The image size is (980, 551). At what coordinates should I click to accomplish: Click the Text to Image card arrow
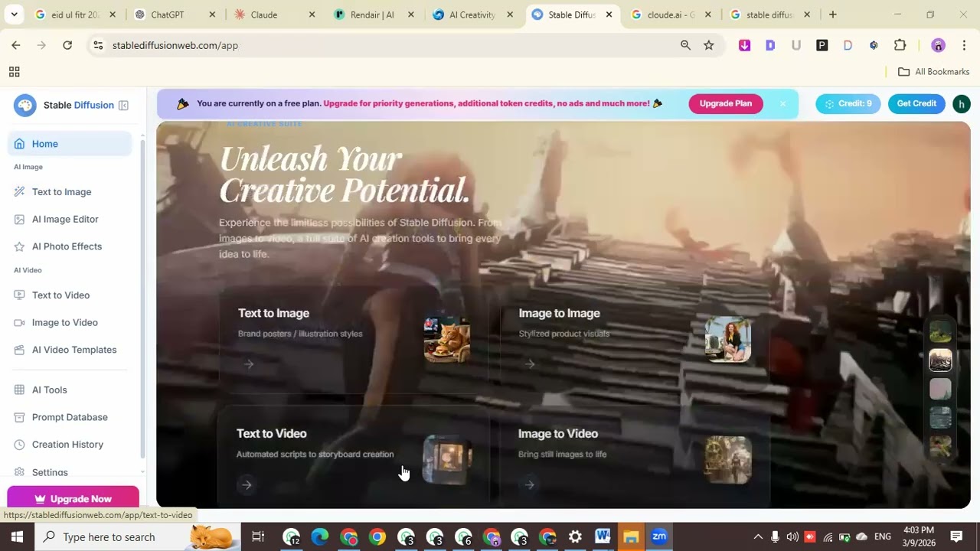tap(249, 364)
